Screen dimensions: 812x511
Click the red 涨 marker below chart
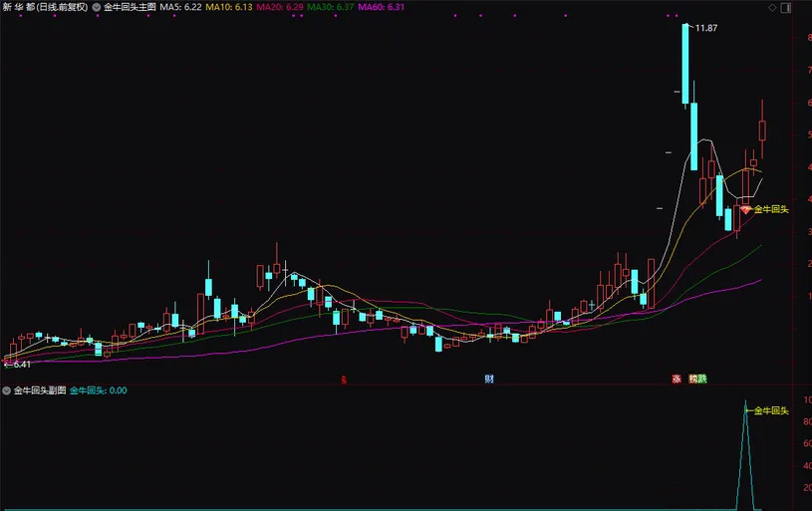(677, 380)
